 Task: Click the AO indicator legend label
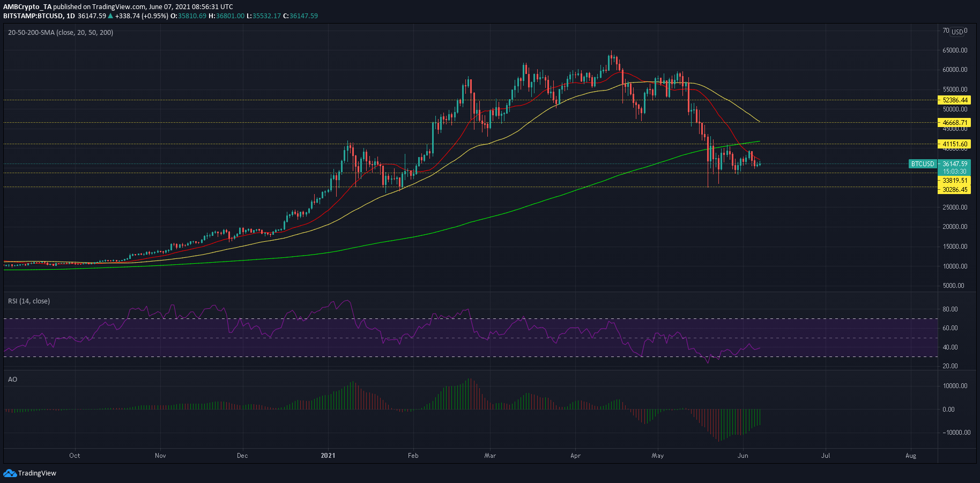(x=12, y=380)
